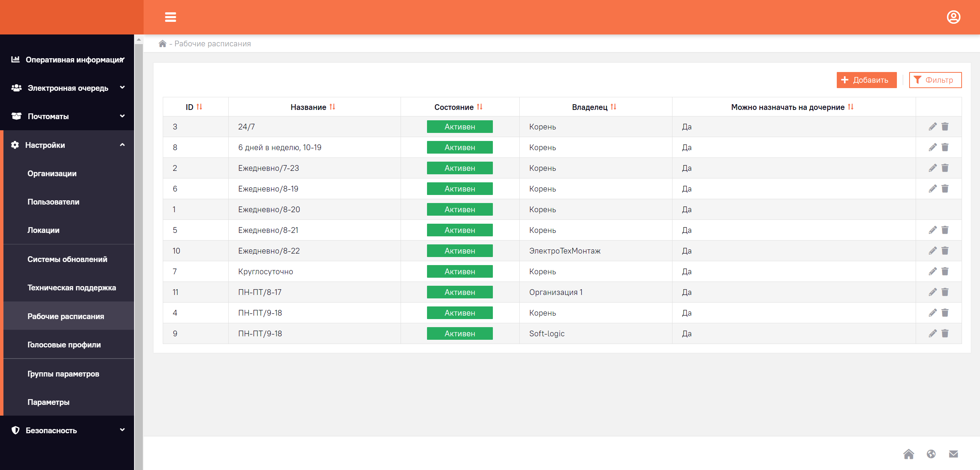Image resolution: width=980 pixels, height=470 pixels.
Task: Expand the Электронная очередь menu
Action: tap(67, 88)
